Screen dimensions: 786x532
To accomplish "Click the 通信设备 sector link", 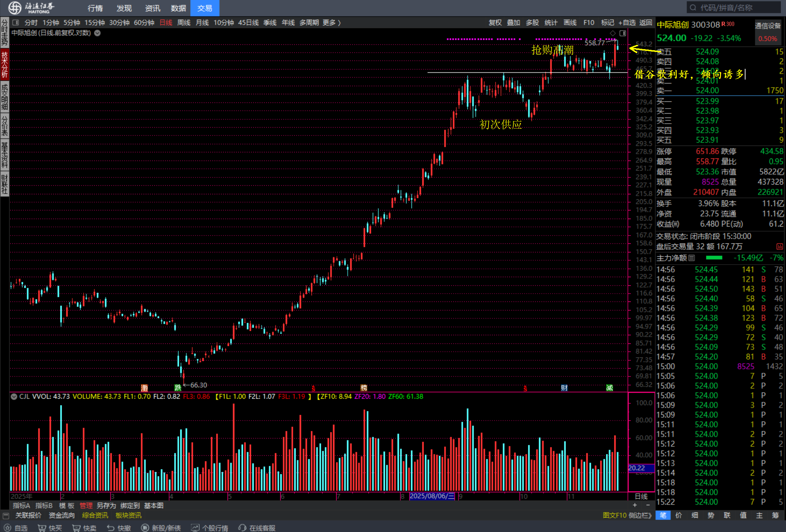I will point(767,26).
